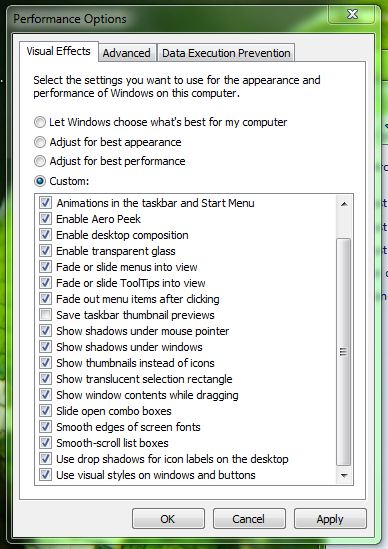Enable Save taskbar thumbnail previews
Viewport: 388px width, 549px height.
coord(45,315)
